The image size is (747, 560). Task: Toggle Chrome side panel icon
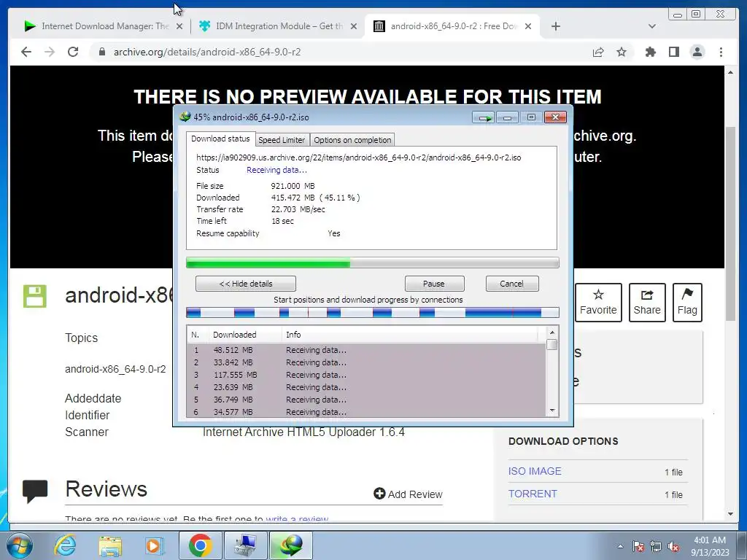click(x=673, y=52)
